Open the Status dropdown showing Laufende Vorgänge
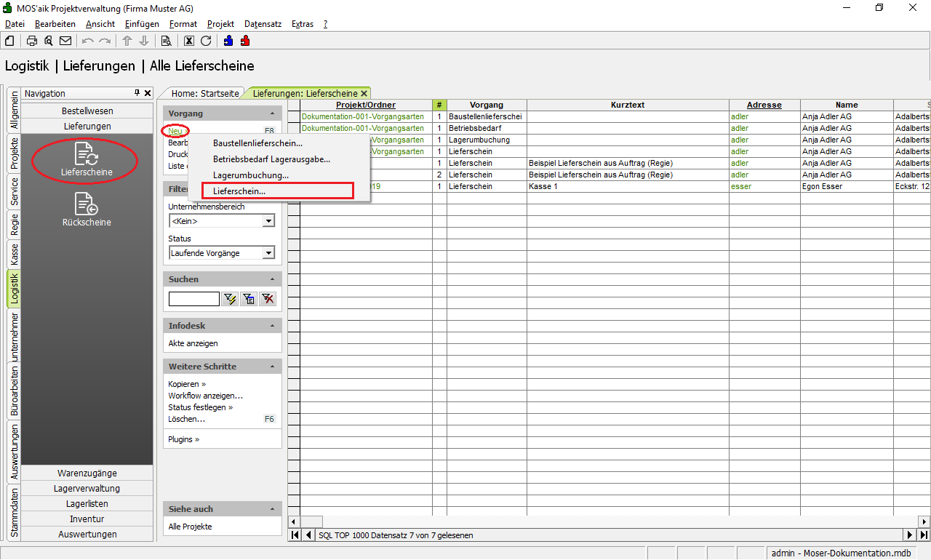Screen dimensions: 931x560 (268, 253)
